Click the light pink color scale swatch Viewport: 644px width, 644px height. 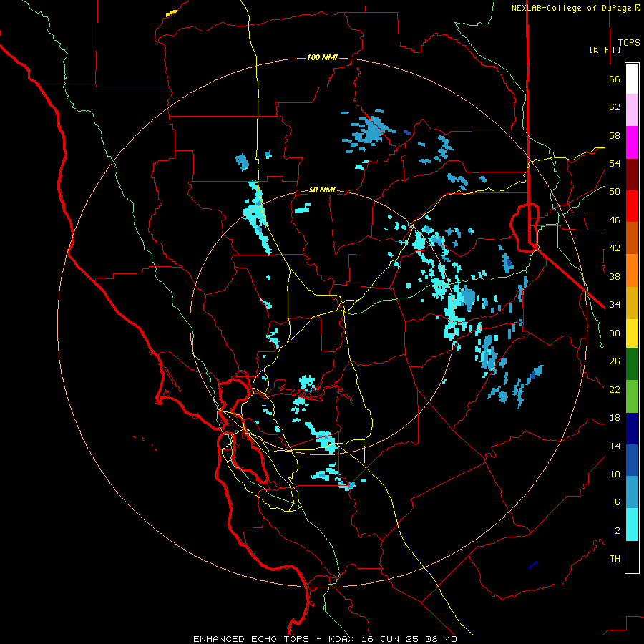[632, 109]
